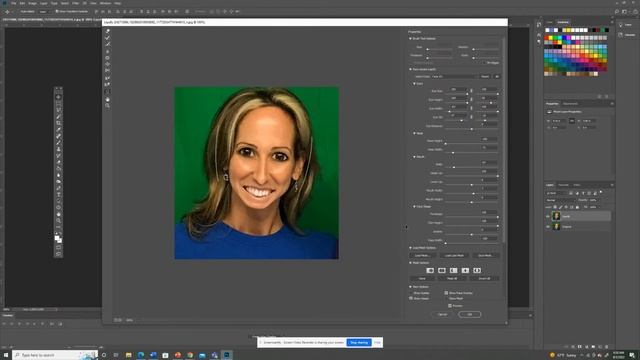Select the Smooth tool in Liquify
This screenshot has height=360, width=640.
point(108,44)
